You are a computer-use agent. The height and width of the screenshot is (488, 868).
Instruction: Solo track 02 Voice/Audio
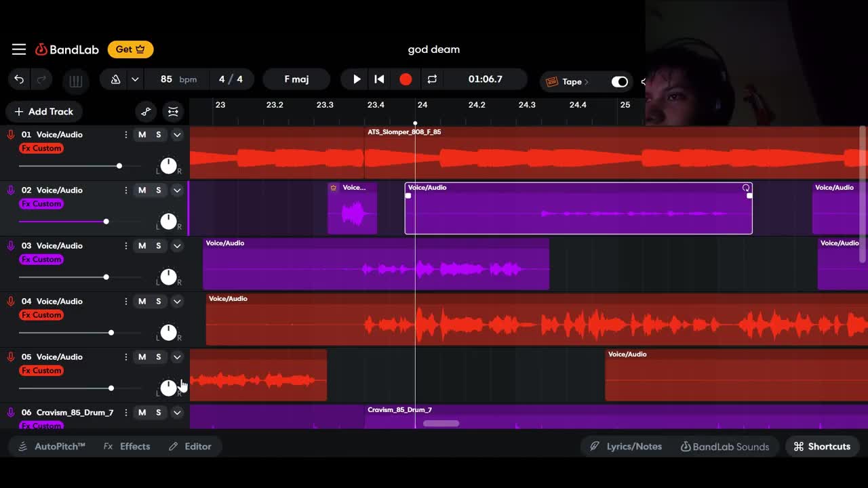[x=159, y=190]
